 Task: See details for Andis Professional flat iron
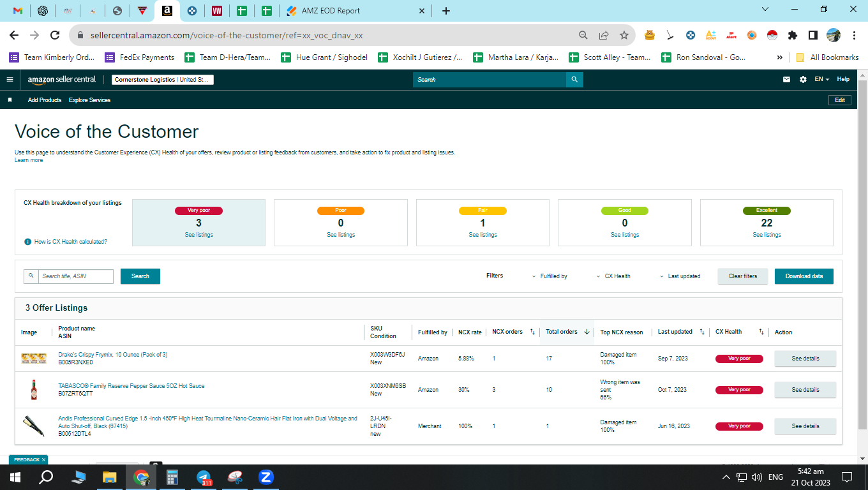pyautogui.click(x=805, y=426)
